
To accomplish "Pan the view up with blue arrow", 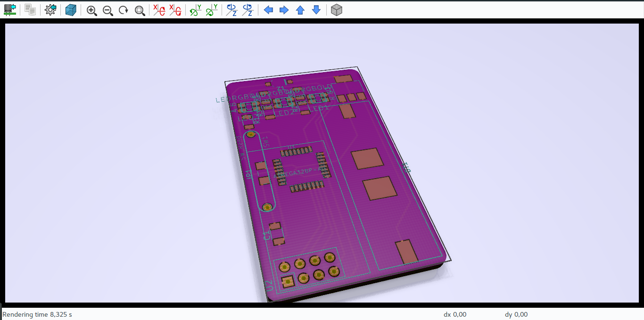I will pyautogui.click(x=300, y=9).
